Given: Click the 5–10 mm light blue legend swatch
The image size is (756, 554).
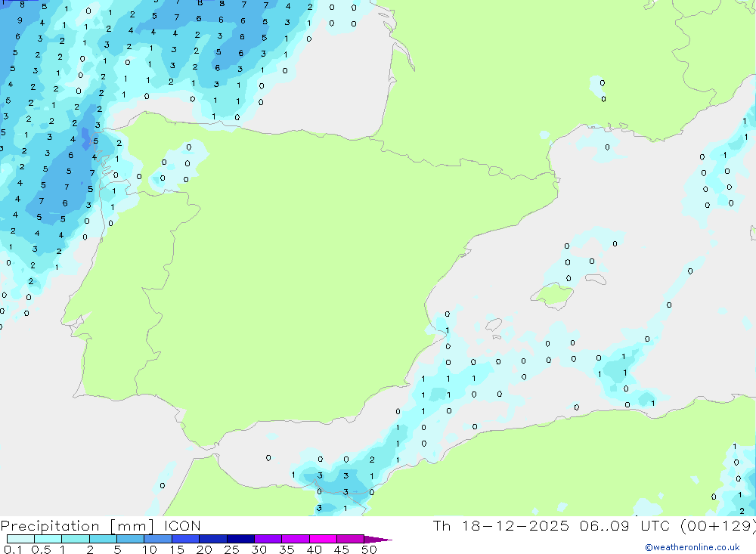Looking at the screenshot, I should [x=131, y=539].
